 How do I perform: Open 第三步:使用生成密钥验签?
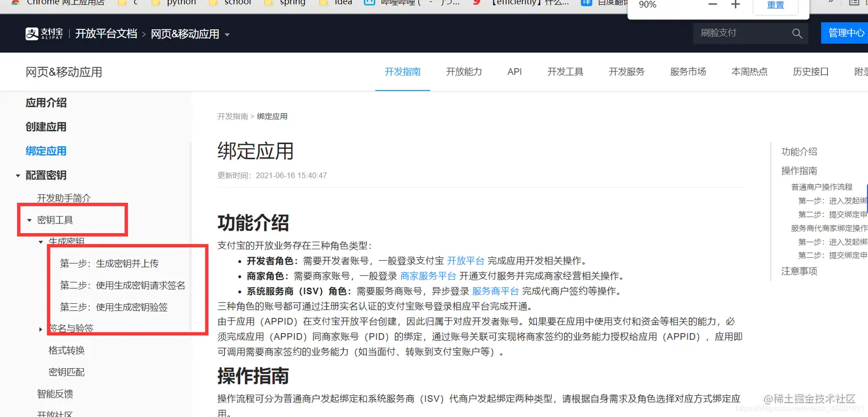coord(114,307)
